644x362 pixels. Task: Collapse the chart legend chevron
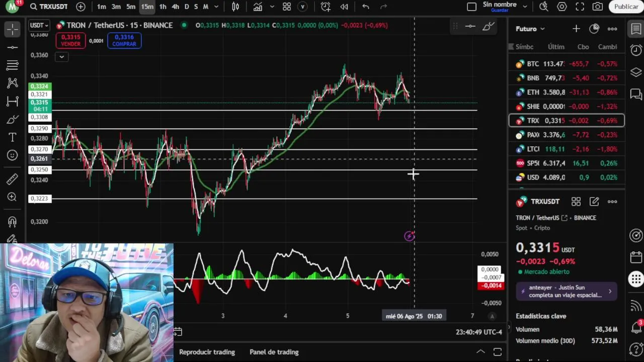[x=61, y=57]
